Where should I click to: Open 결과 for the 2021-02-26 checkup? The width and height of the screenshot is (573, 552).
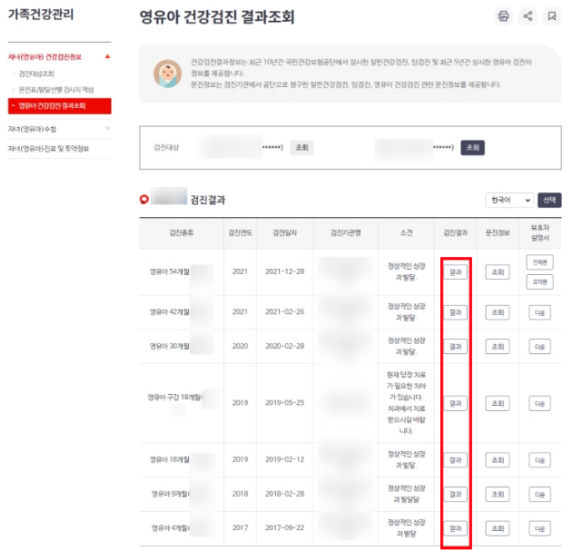455,312
